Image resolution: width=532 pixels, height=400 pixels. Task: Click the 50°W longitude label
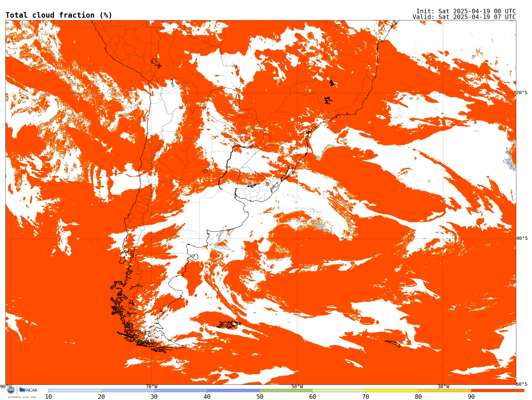(x=297, y=387)
